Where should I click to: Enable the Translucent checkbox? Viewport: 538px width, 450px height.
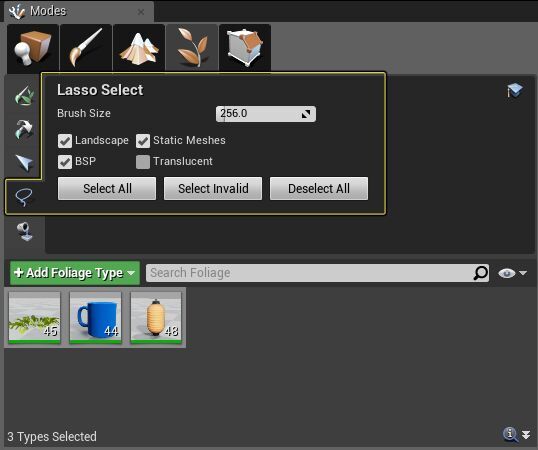[143, 162]
